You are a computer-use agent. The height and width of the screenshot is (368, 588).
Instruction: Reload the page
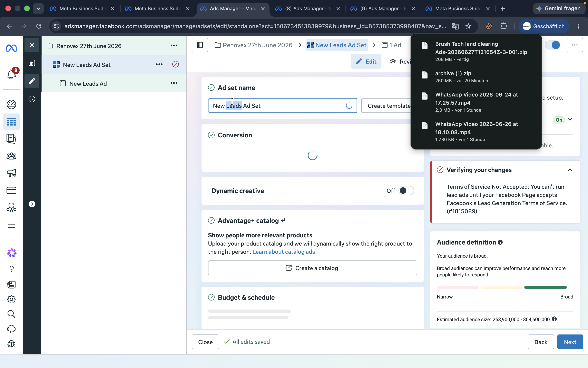click(x=39, y=26)
